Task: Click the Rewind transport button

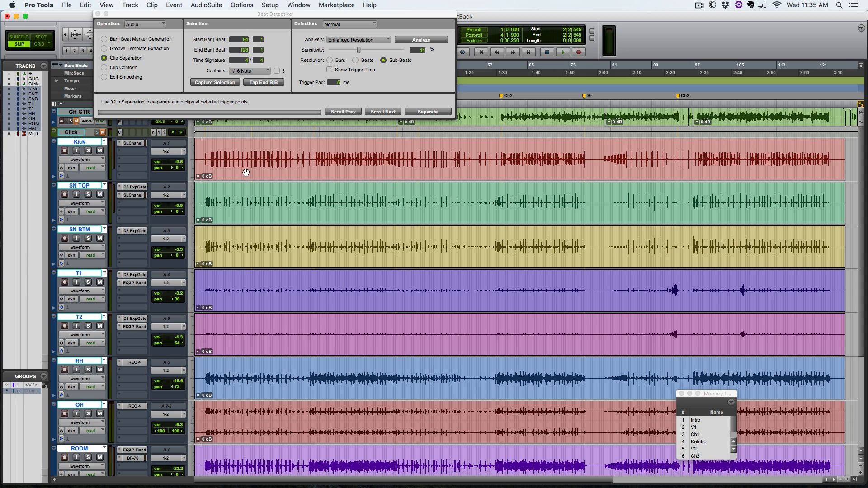Action: point(497,52)
